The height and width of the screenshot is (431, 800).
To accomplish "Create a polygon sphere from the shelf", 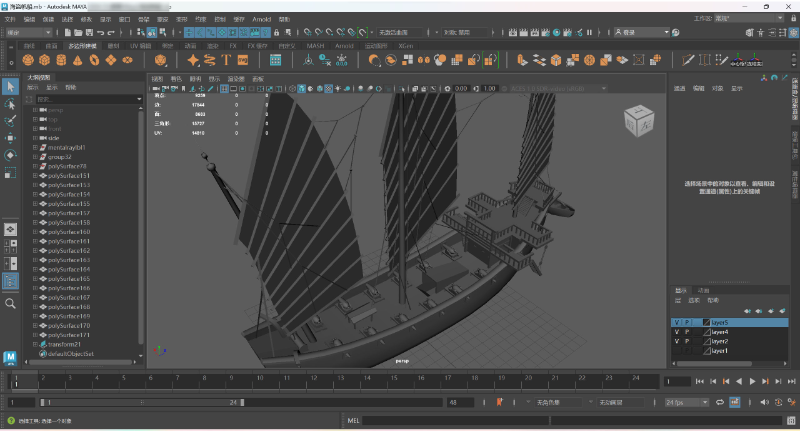I will (28, 60).
